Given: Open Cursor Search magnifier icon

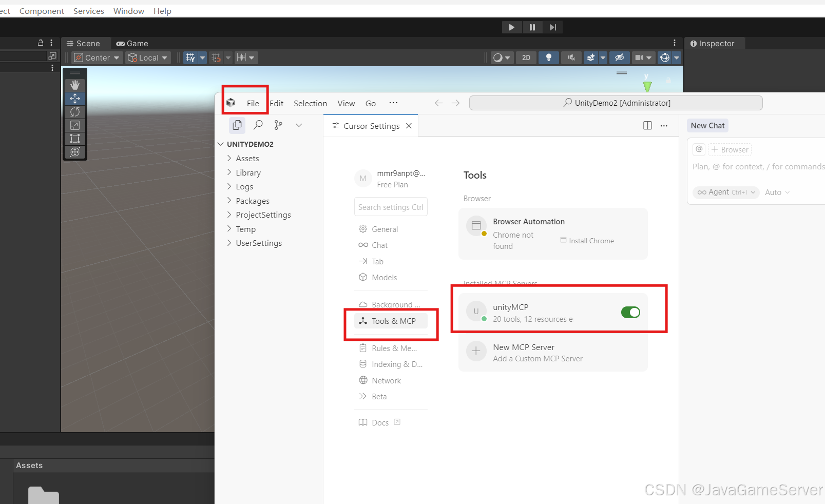Looking at the screenshot, I should (x=258, y=125).
